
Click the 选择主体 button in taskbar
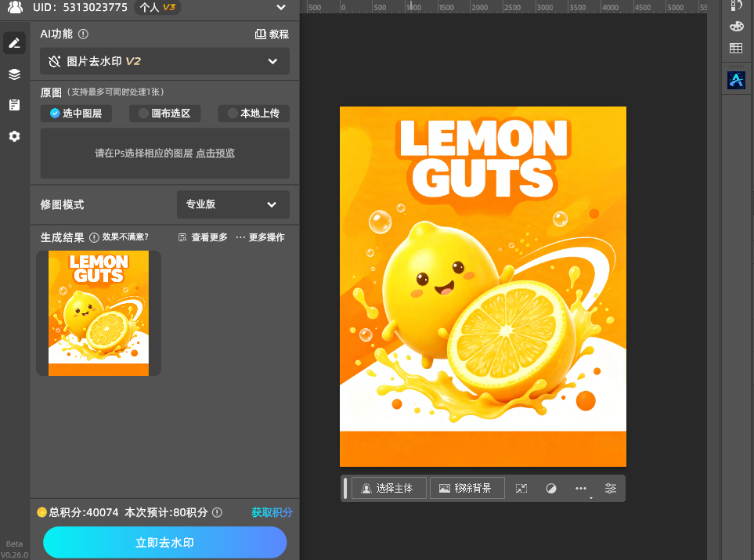(388, 488)
